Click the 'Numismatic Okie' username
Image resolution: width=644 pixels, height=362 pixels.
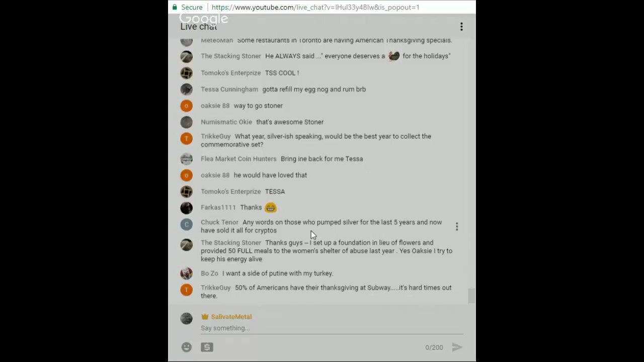[x=226, y=122]
